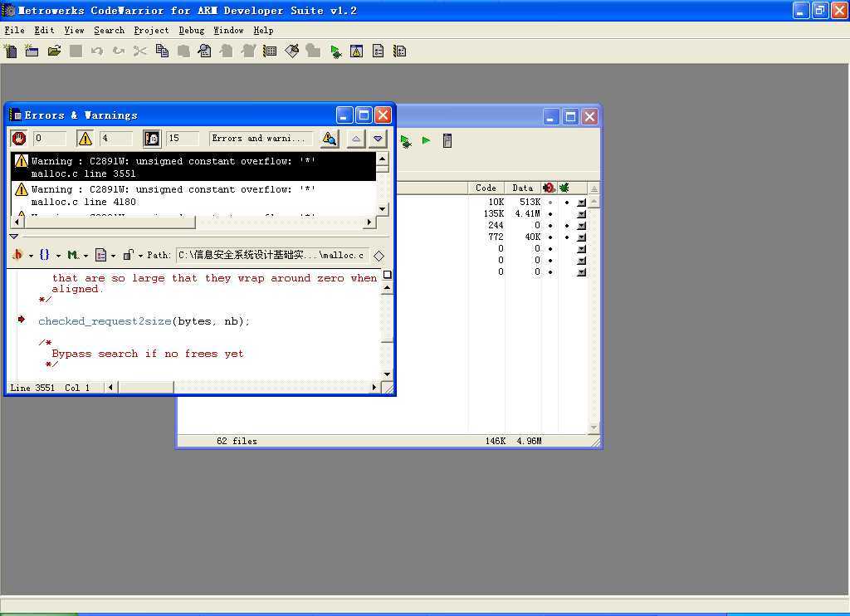Screen dimensions: 850x616
Task: Toggle debug dot for the 135K code row
Action: click(x=550, y=213)
